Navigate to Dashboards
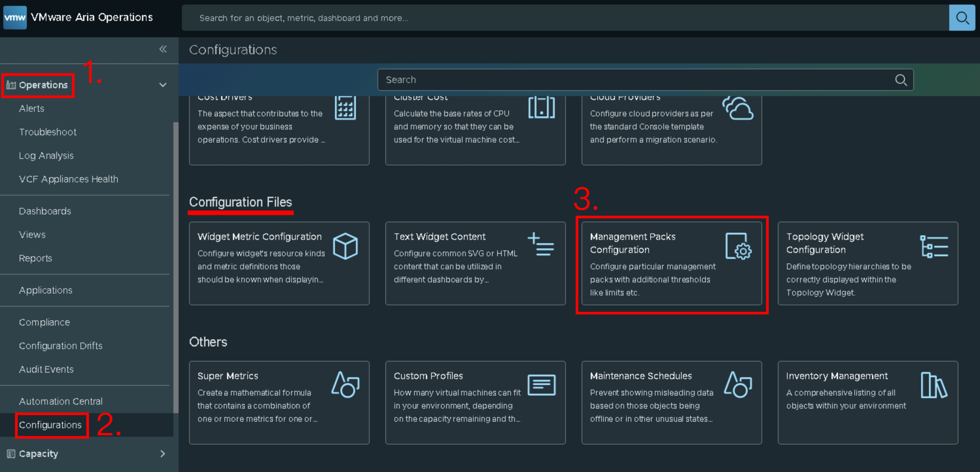The image size is (980, 472). pyautogui.click(x=45, y=211)
